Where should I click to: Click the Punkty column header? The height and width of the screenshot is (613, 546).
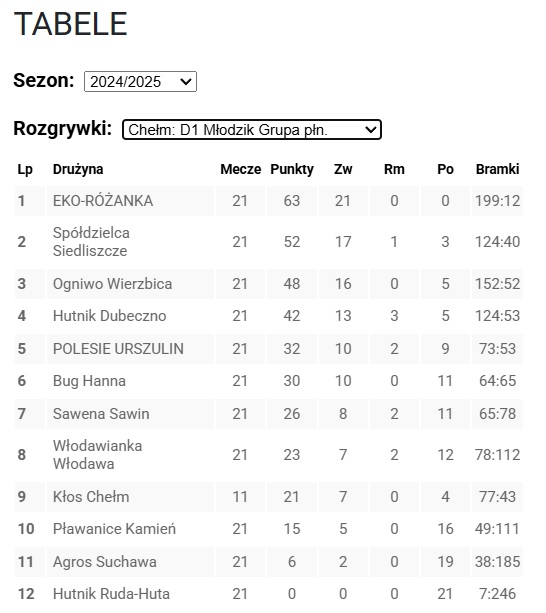[292, 169]
